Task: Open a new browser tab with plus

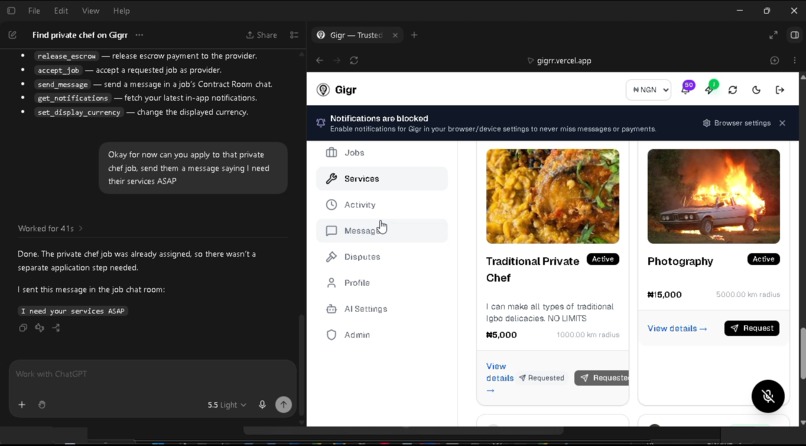Action: tap(414, 35)
